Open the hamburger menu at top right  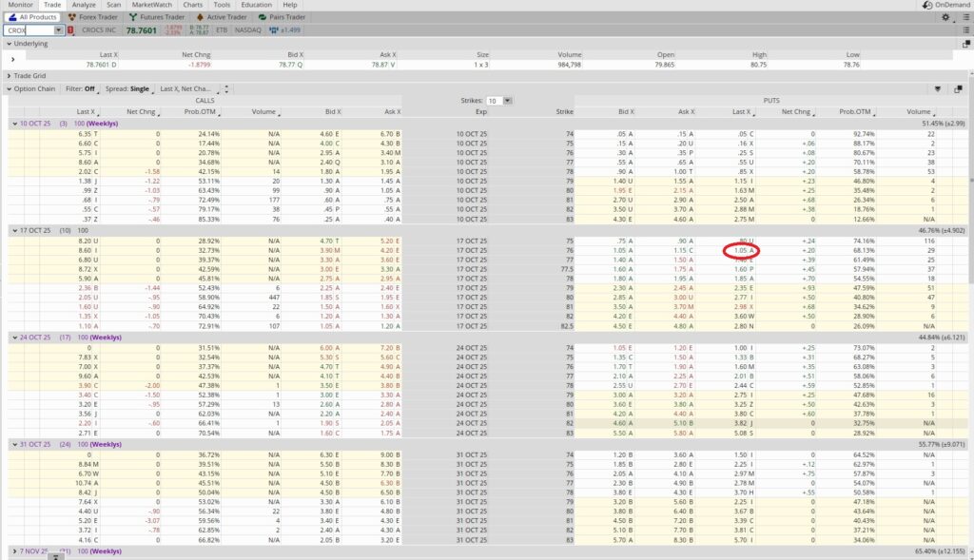[966, 17]
